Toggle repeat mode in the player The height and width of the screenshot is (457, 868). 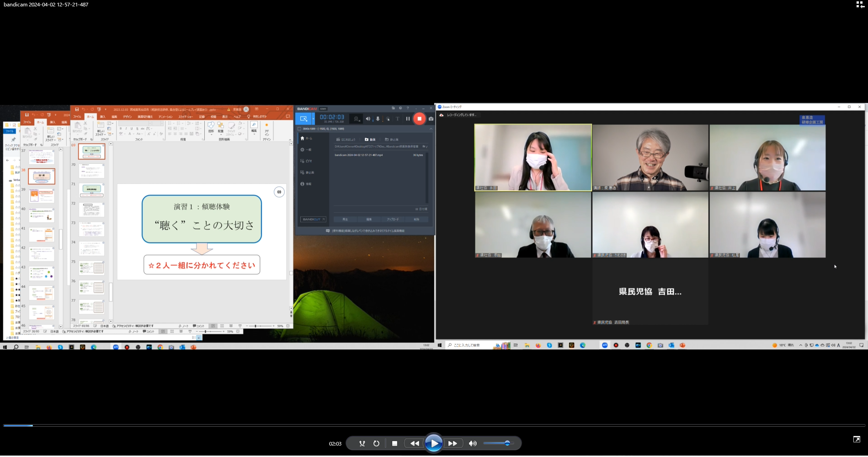[376, 443]
